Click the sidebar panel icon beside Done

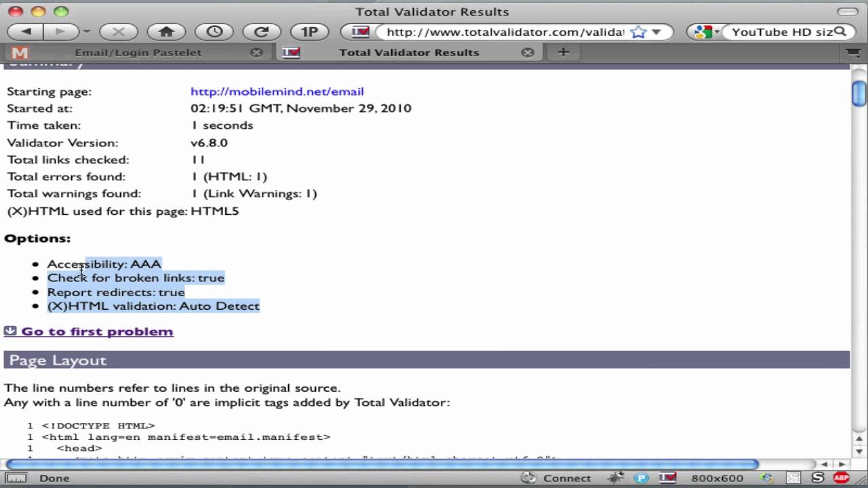point(16,478)
